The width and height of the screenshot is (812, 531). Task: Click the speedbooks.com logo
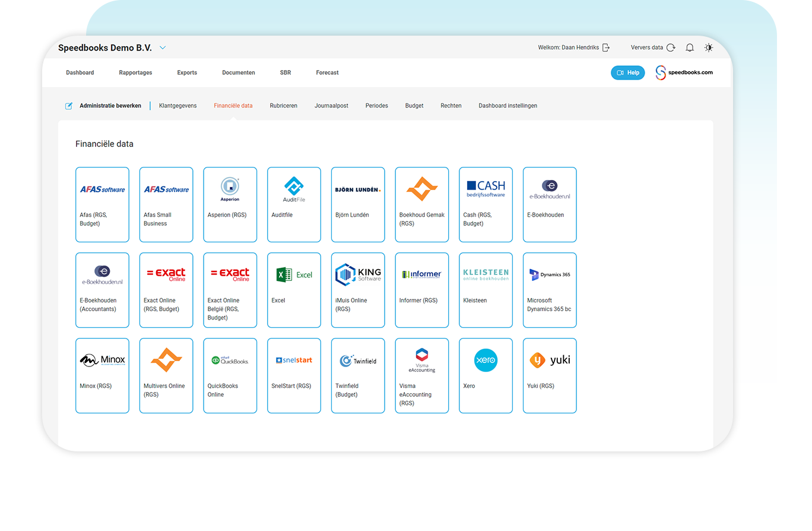(684, 72)
